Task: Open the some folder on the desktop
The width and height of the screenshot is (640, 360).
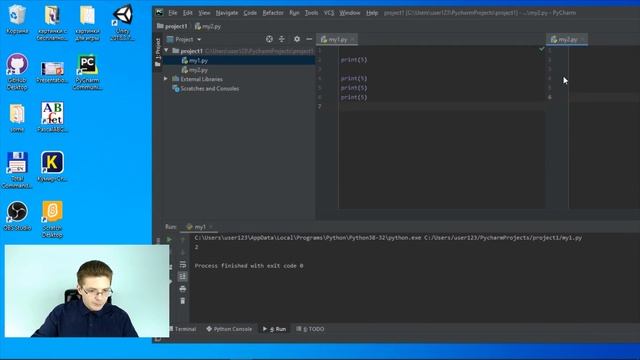Action: coord(17,118)
